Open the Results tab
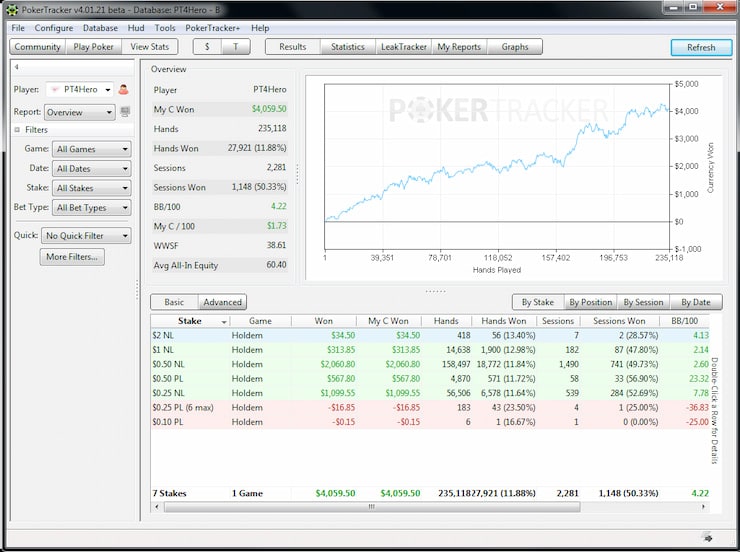This screenshot has width=740, height=552. click(x=293, y=47)
